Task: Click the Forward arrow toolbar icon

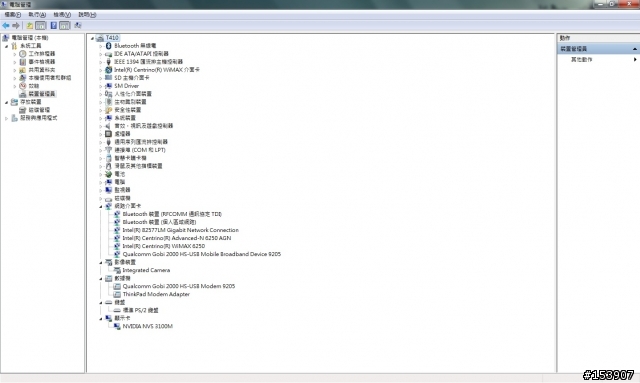Action: pyautogui.click(x=16, y=26)
